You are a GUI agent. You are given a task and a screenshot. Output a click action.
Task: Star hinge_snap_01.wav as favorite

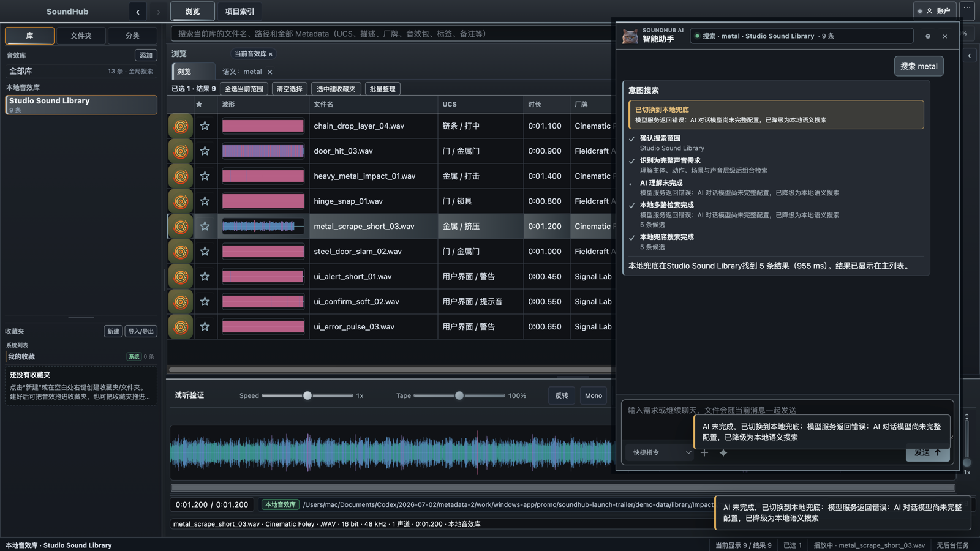[205, 201]
